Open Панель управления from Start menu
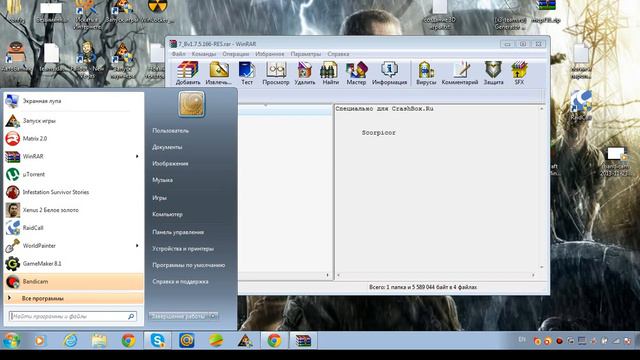The image size is (640, 360). [178, 232]
